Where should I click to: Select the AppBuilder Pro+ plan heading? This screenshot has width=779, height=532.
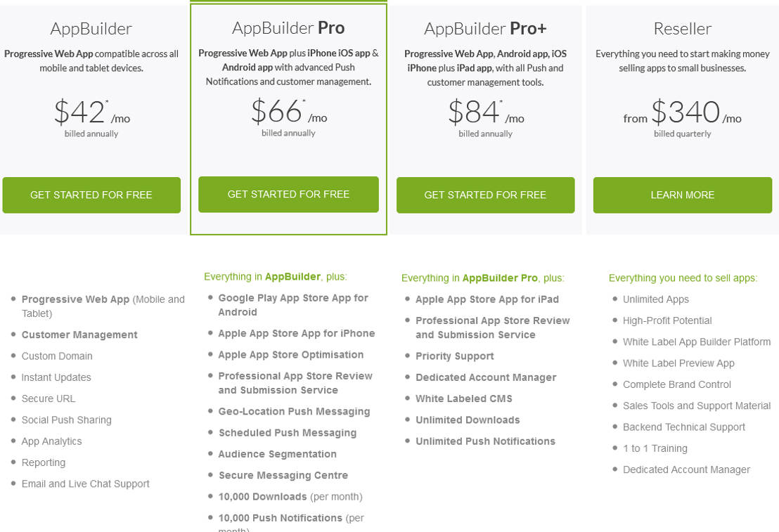[x=485, y=29]
